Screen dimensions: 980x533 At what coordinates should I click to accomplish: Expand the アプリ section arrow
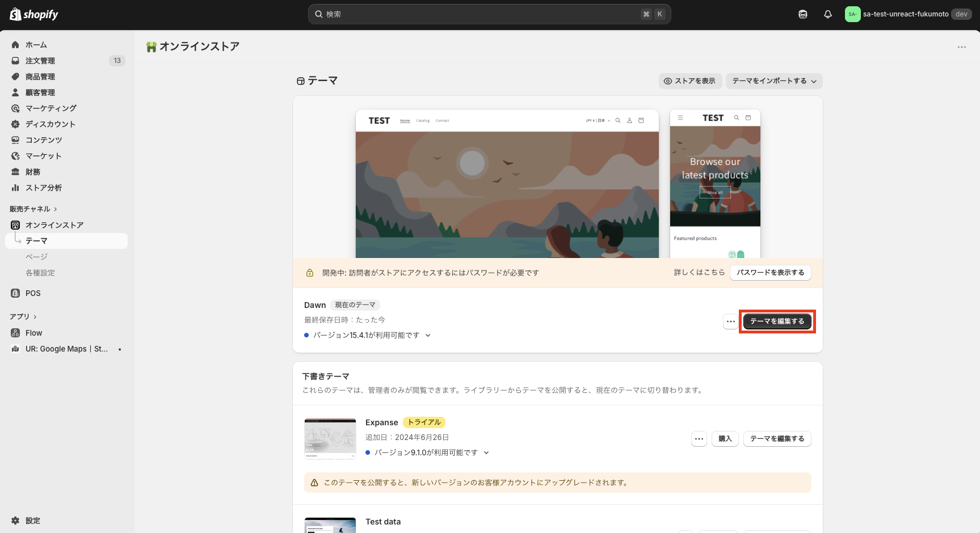(x=35, y=317)
